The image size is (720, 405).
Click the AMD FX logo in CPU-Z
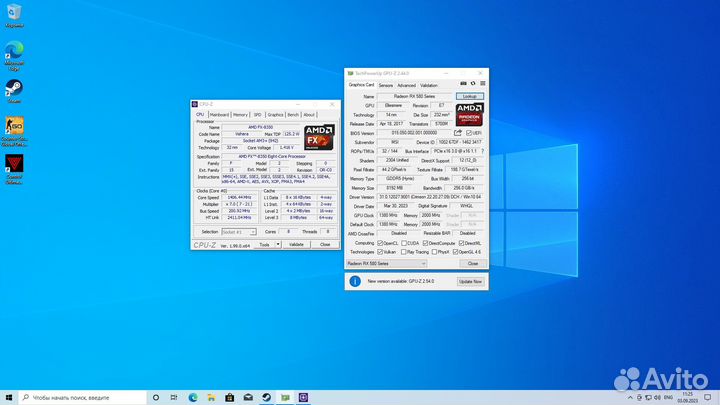(319, 137)
